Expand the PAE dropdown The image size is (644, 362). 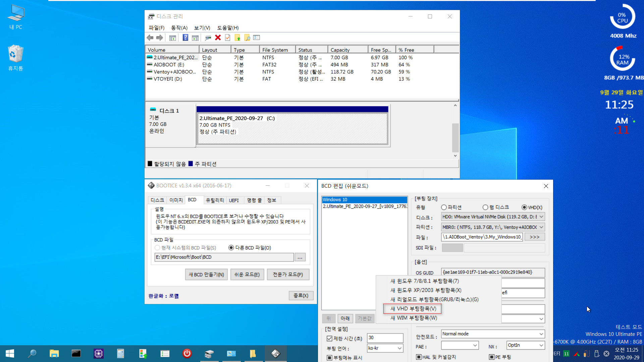point(475,345)
